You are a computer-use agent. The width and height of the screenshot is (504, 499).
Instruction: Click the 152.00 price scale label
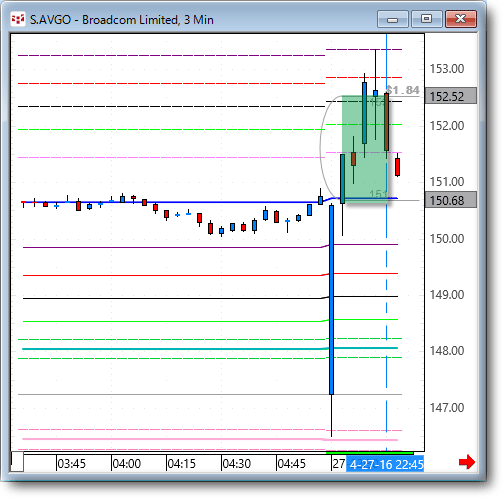coord(447,126)
